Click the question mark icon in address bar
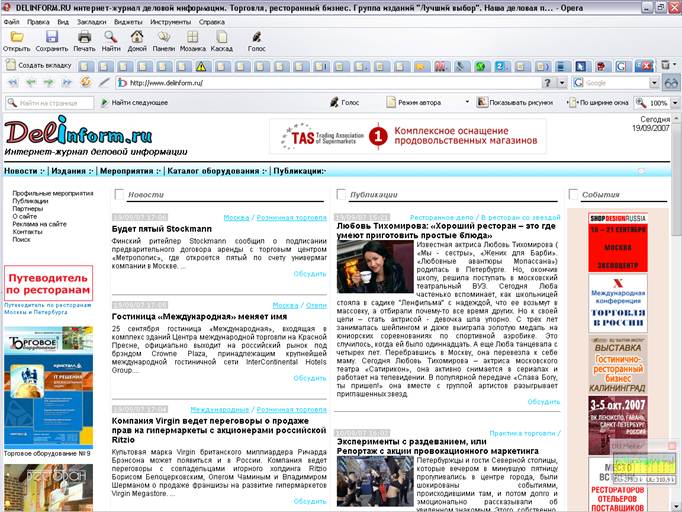 click(x=548, y=83)
